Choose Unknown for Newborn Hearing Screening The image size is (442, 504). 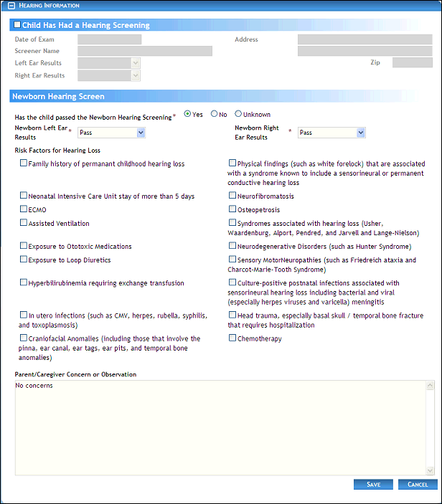[x=238, y=114]
